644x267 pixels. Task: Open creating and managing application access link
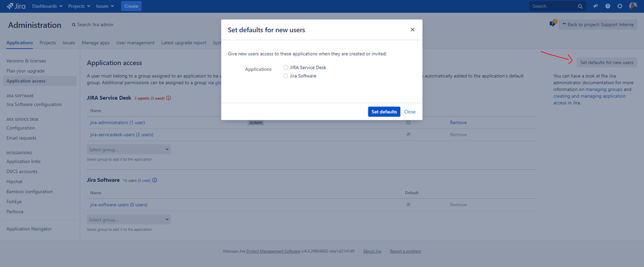(x=589, y=99)
